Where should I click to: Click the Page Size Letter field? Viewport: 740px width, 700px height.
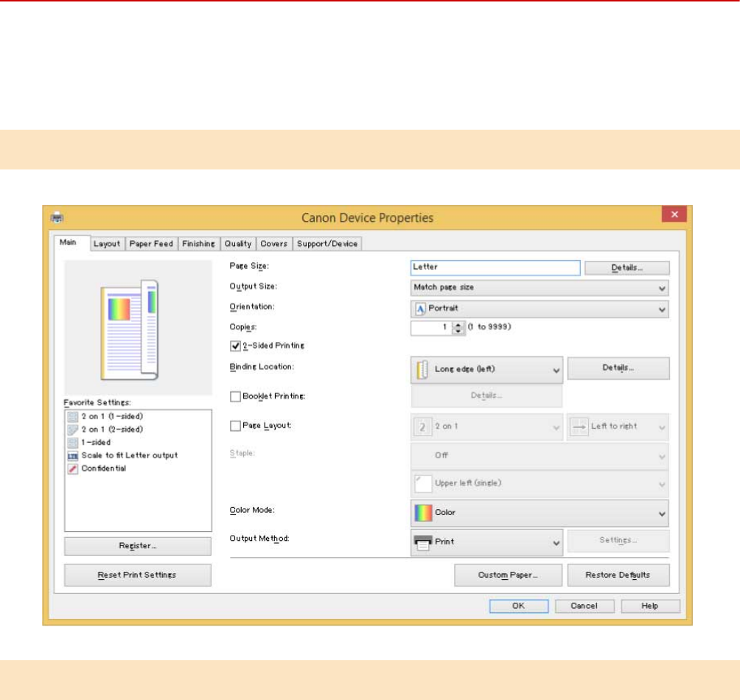(495, 267)
